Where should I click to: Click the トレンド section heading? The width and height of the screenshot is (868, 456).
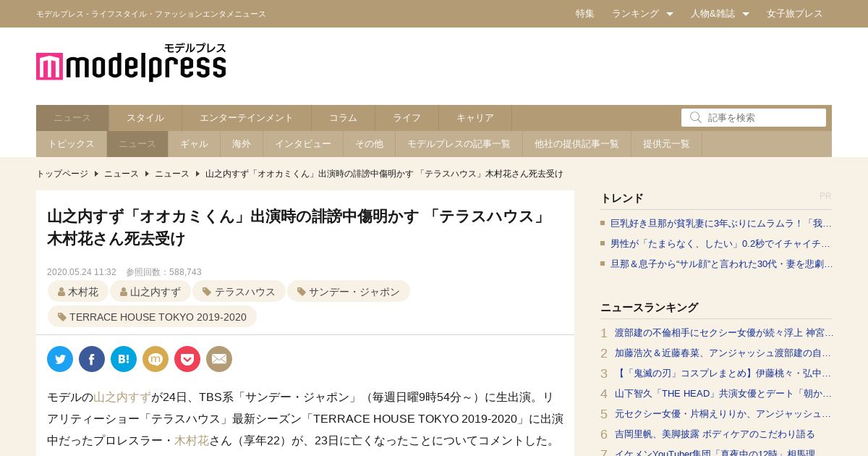(622, 198)
